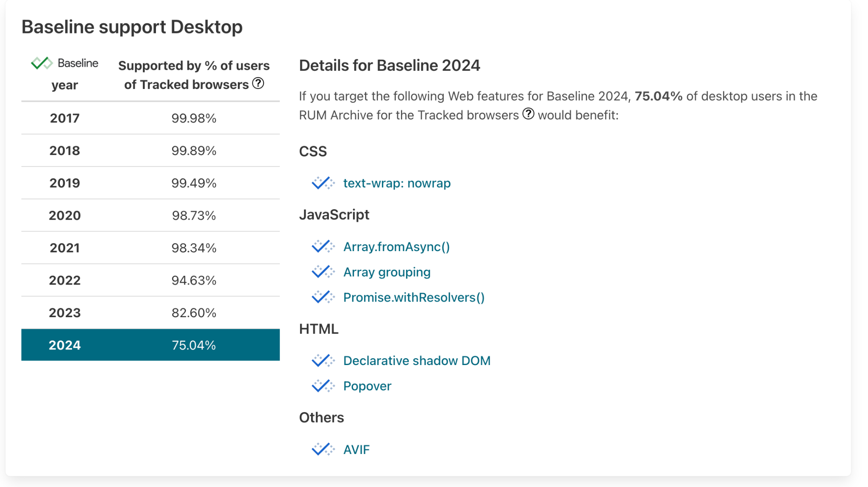
Task: Click the Promise.withResolvers() feature link
Action: coord(414,296)
